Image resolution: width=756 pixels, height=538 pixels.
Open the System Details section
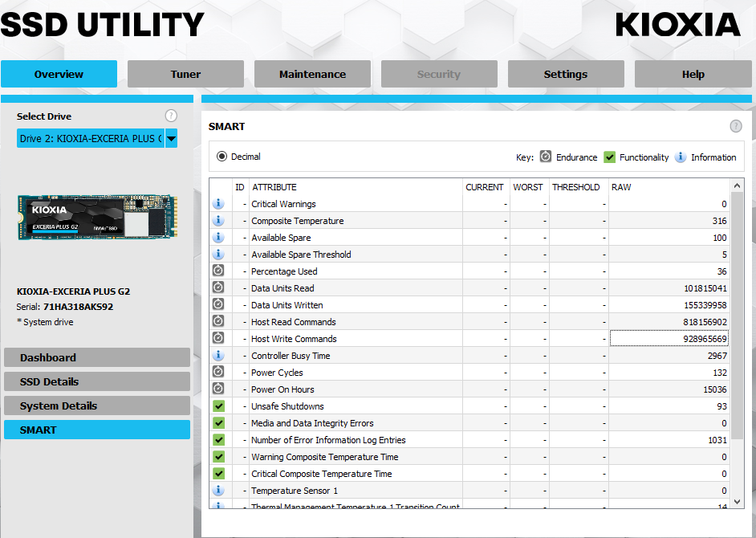(97, 406)
